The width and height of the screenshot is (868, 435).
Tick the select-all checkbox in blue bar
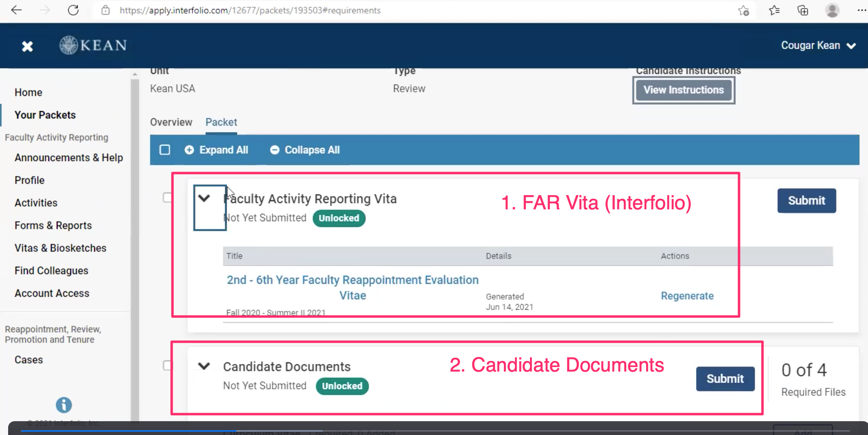165,150
